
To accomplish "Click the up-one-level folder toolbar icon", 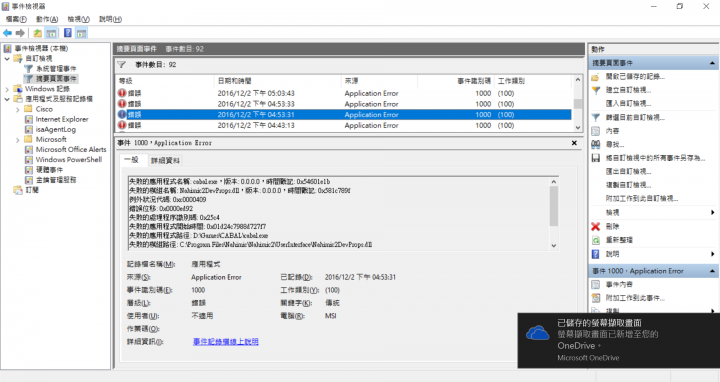I will [x=38, y=33].
